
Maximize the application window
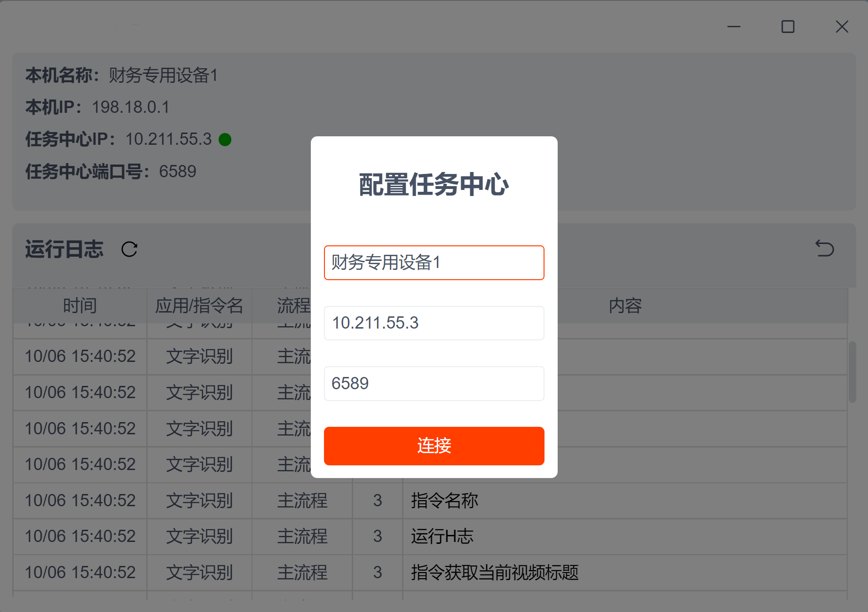[788, 27]
